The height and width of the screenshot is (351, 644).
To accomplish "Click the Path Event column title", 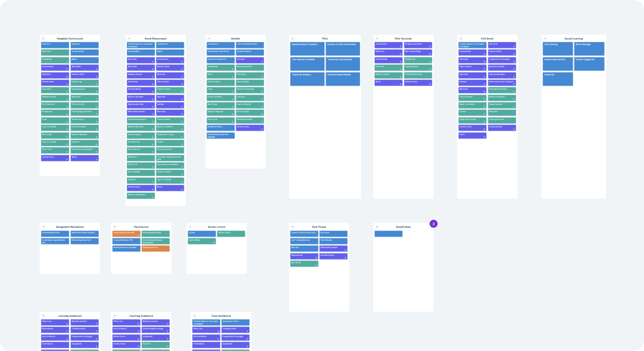I will point(487,38).
